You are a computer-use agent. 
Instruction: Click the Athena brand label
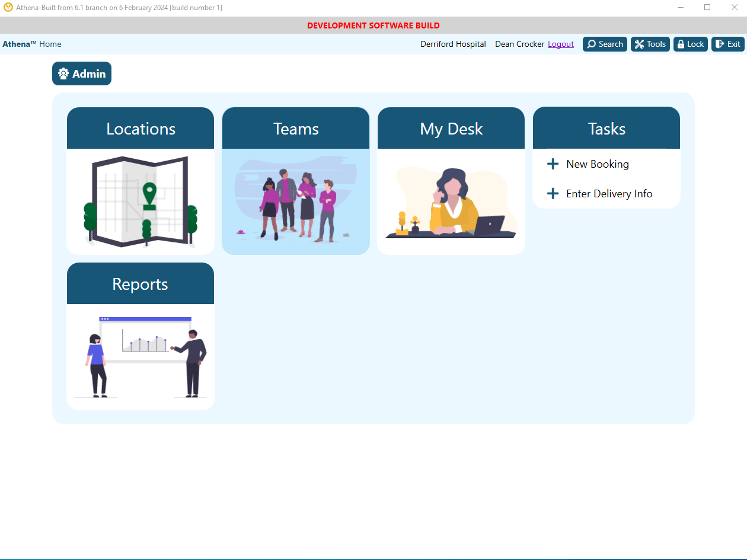coord(20,44)
